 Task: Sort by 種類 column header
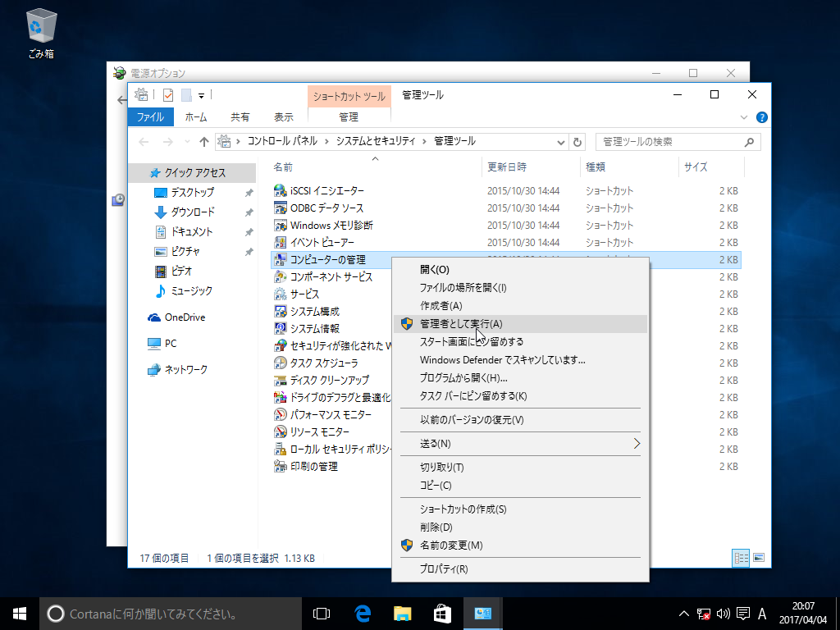596,167
